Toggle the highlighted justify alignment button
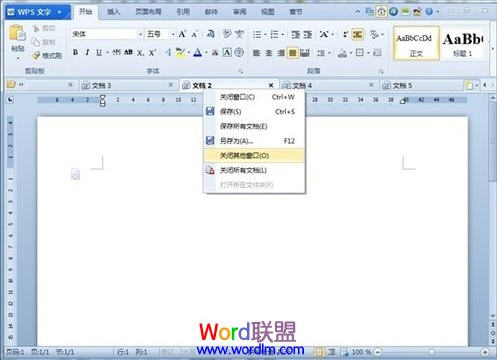Viewport: 497px width, 360px height. pyautogui.click(x=292, y=53)
